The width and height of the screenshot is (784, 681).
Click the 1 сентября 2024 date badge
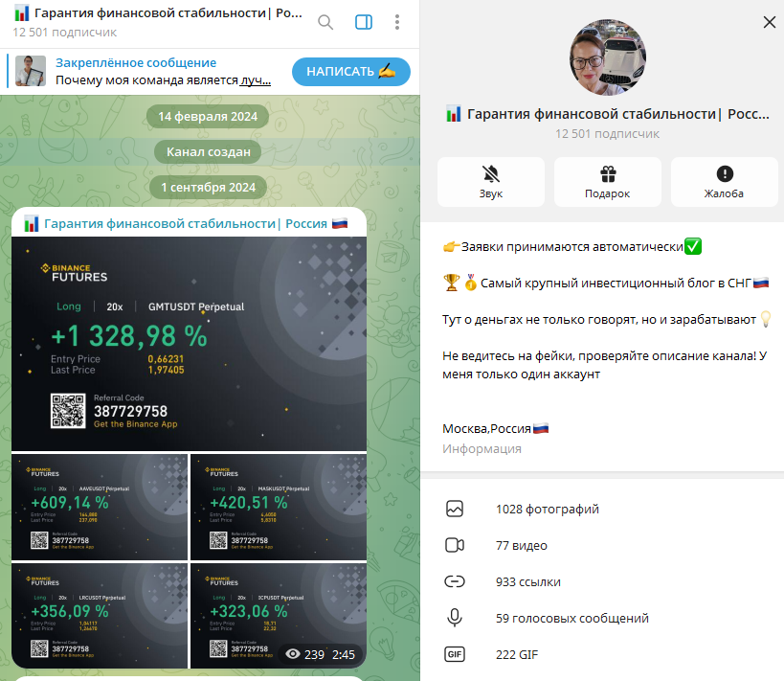pyautogui.click(x=208, y=188)
